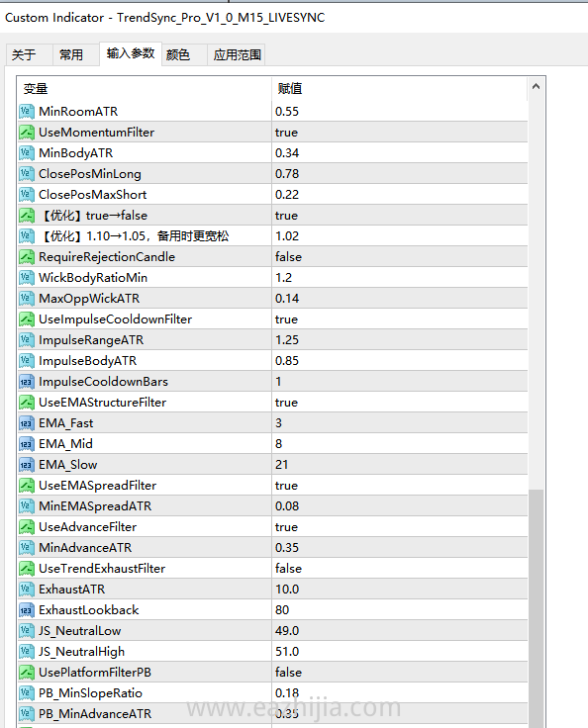Select the MinBodyATR value 0.34 cell

400,152
